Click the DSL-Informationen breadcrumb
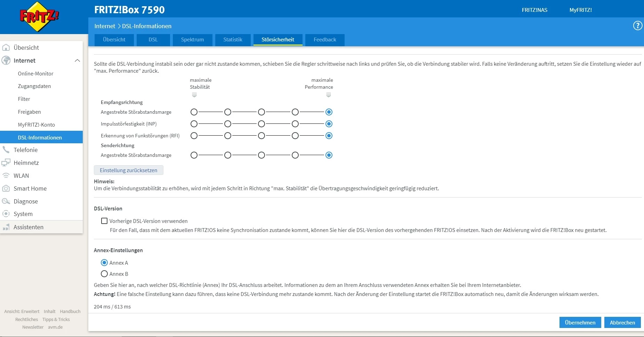This screenshot has width=644, height=337. [147, 26]
